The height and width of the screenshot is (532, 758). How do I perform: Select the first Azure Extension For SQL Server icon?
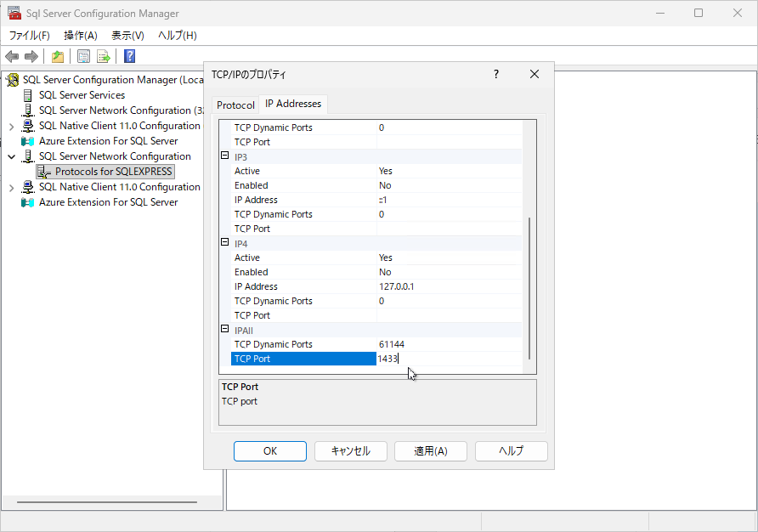28,141
